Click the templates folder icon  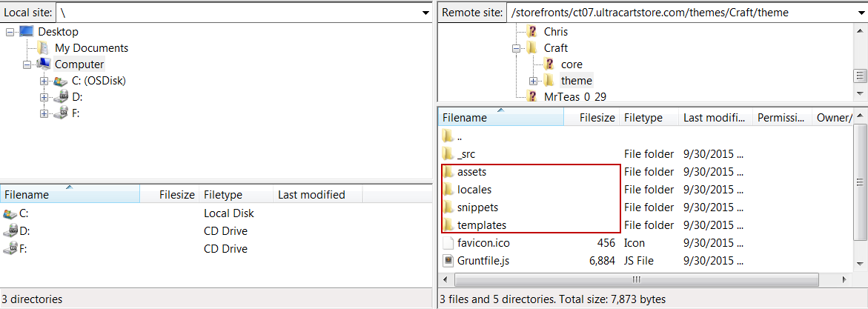tap(448, 225)
